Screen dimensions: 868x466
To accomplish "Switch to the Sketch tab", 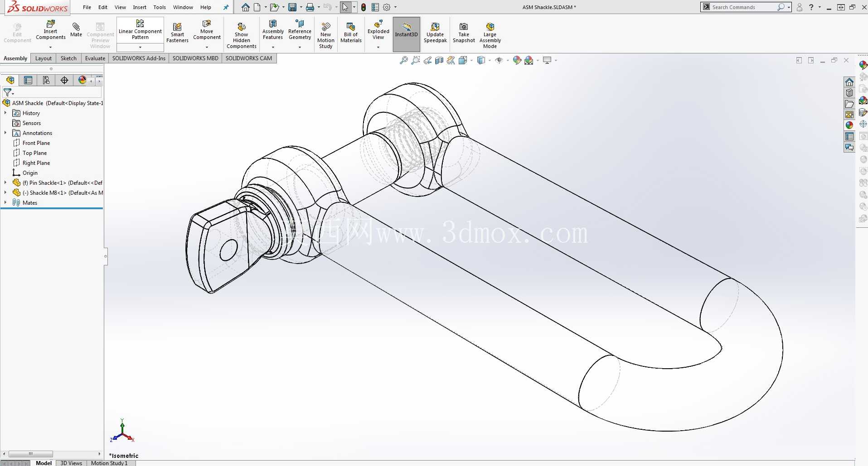I will [68, 58].
